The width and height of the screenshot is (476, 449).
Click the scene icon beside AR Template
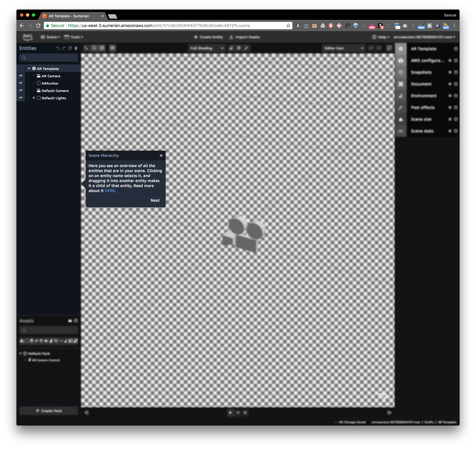click(x=34, y=68)
